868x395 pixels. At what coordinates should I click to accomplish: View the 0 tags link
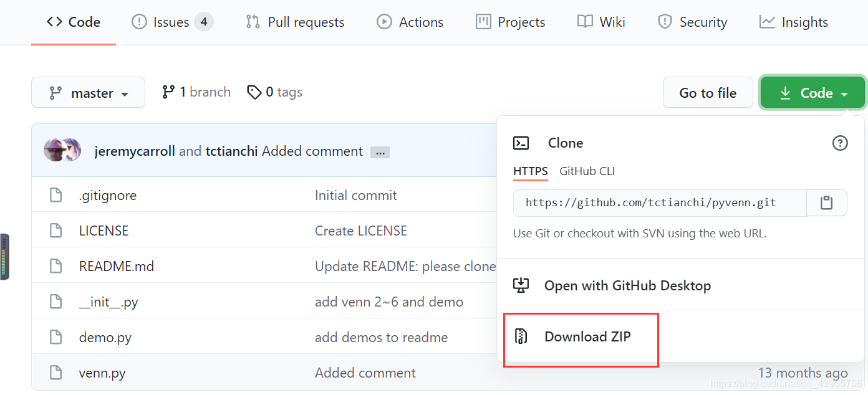274,92
